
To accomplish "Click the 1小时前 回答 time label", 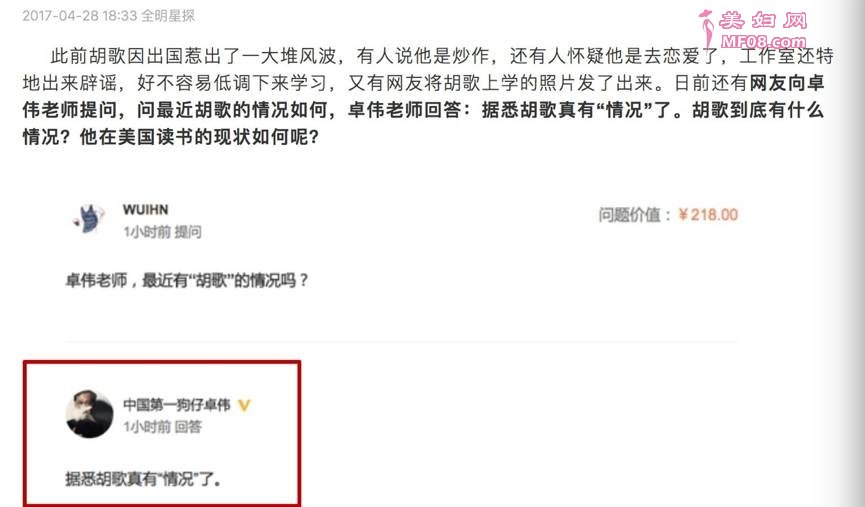I will point(162,427).
